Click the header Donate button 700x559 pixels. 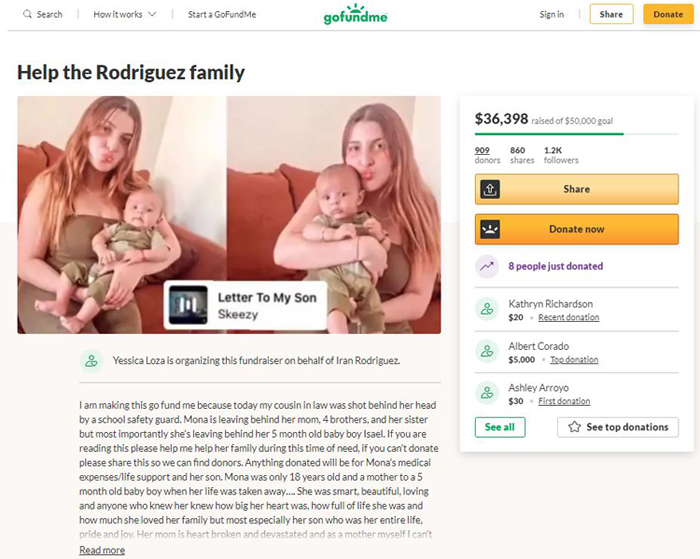pyautogui.click(x=668, y=14)
